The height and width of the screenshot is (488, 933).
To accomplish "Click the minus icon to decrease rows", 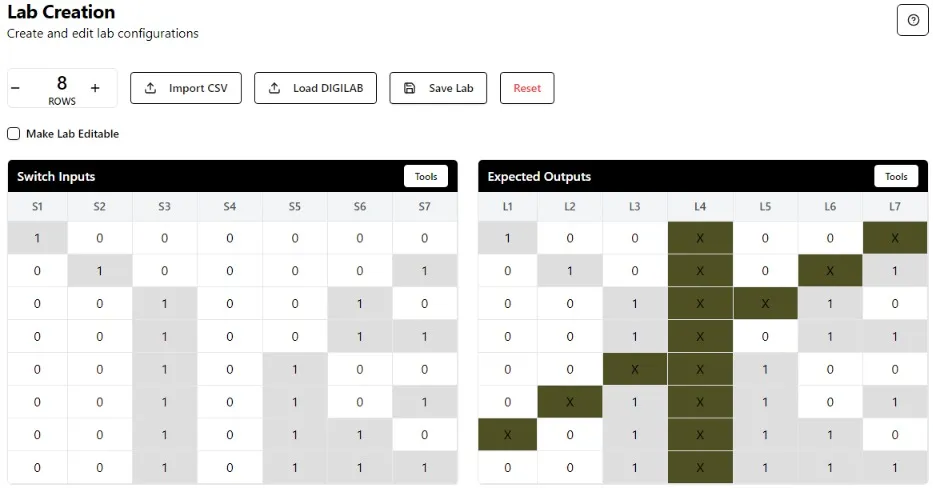I will 16,88.
